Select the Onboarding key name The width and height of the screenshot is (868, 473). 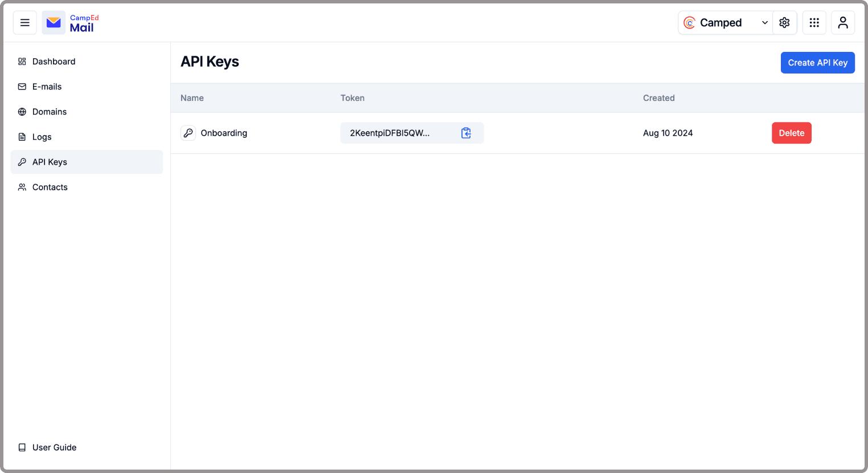click(224, 133)
